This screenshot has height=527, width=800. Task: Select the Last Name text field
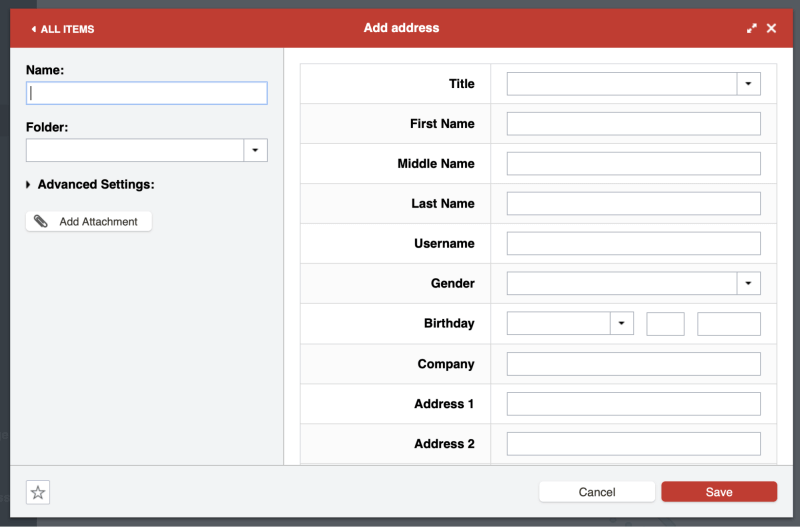tap(633, 204)
